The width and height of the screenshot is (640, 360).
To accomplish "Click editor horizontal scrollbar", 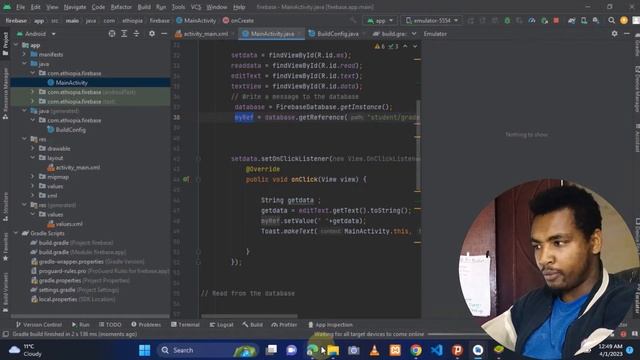I will (x=249, y=316).
